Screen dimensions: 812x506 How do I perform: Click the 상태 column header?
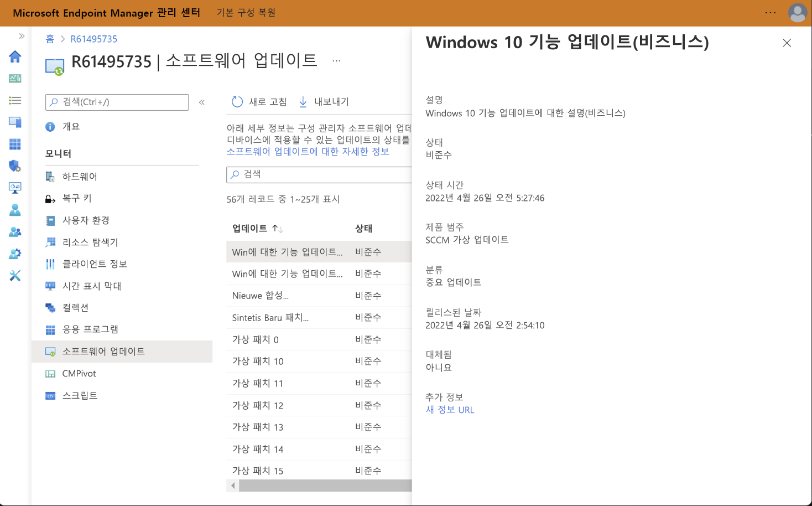pyautogui.click(x=363, y=229)
